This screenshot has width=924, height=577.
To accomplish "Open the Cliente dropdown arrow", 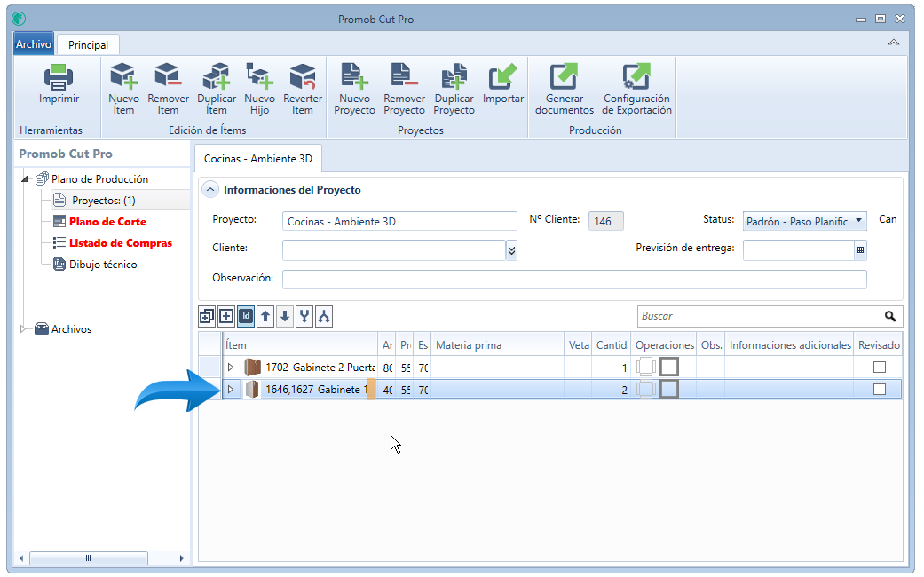I will (511, 250).
